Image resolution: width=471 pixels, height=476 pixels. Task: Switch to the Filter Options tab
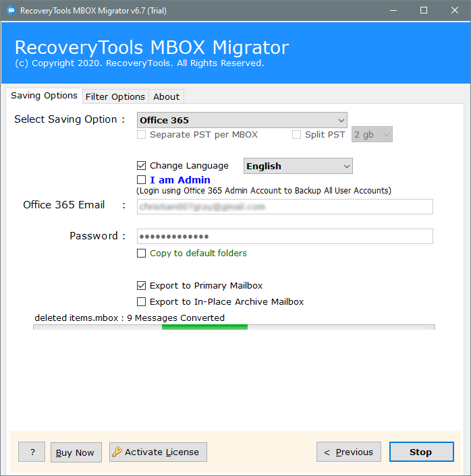tap(115, 97)
